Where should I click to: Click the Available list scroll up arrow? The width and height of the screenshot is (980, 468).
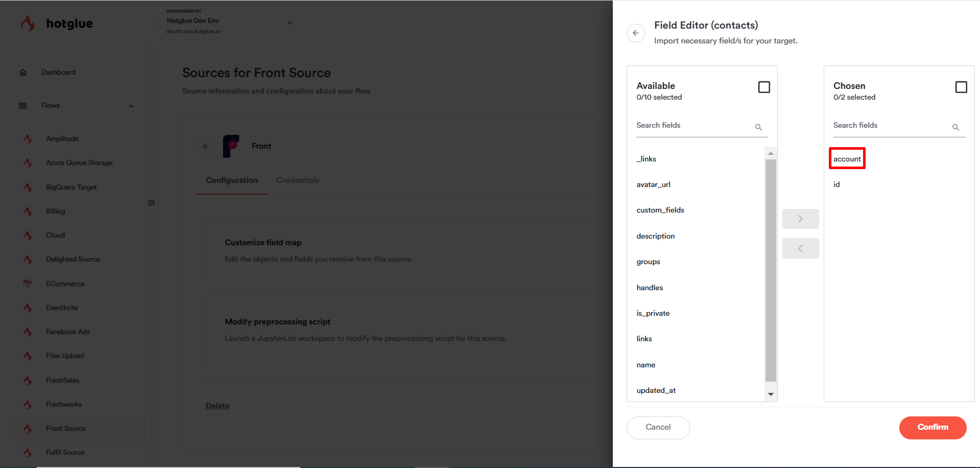(x=771, y=153)
